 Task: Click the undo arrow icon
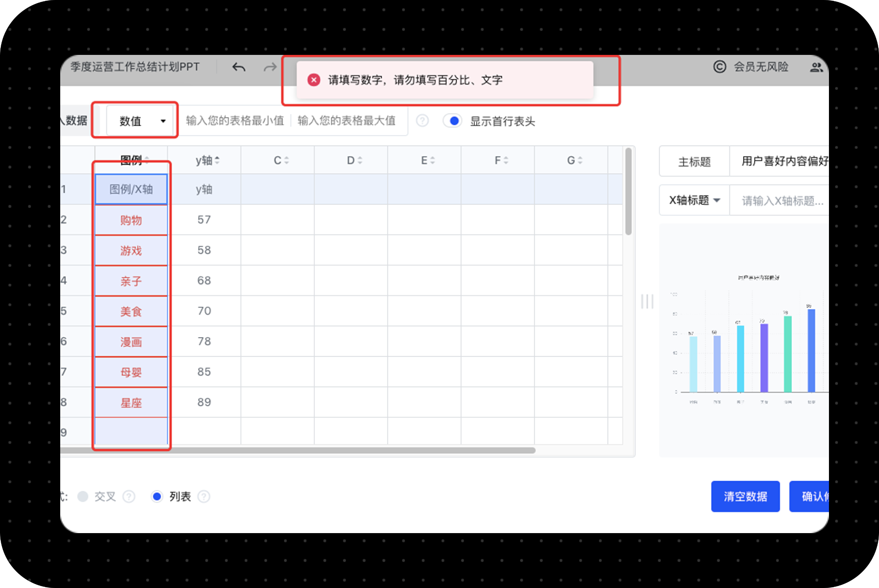tap(239, 68)
